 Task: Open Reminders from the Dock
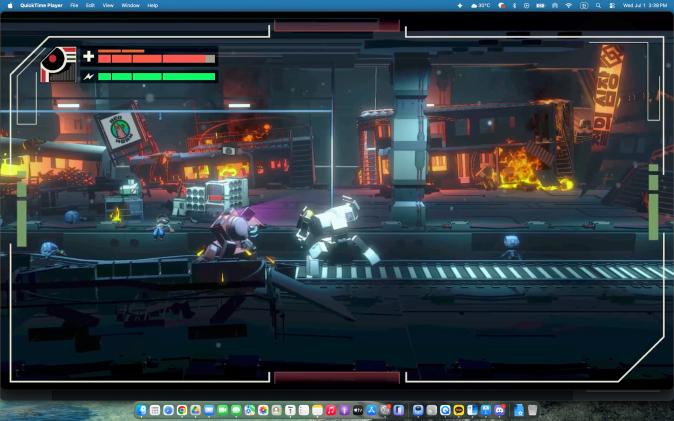tap(304, 410)
